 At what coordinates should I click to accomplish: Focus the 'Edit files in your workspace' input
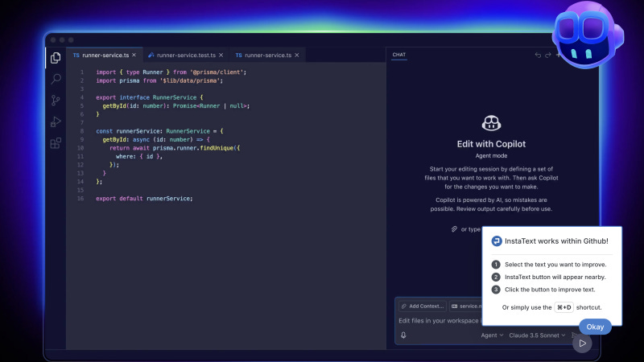tap(439, 320)
